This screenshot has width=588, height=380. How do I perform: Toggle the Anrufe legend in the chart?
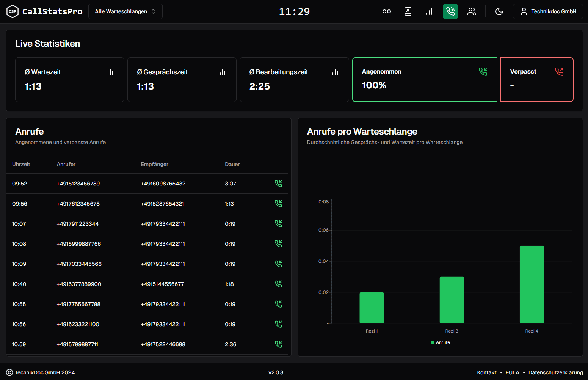[440, 342]
